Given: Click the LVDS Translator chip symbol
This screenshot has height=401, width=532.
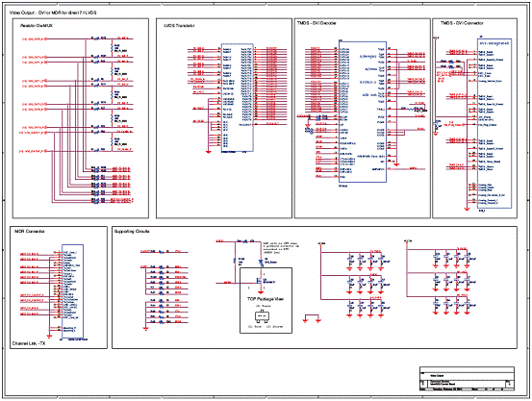Looking at the screenshot, I should coord(238,97).
